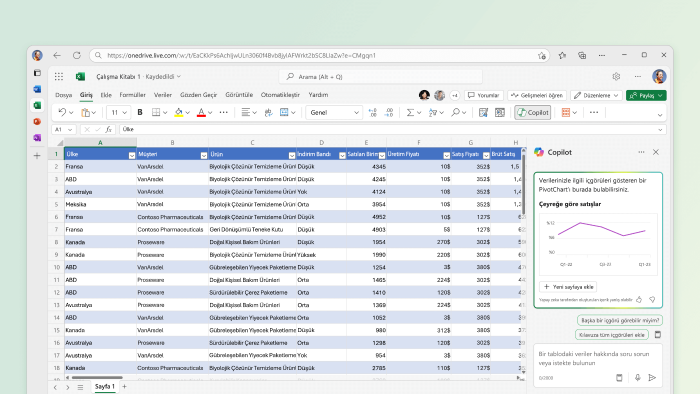The width and height of the screenshot is (700, 394).
Task: Open OneNote from the sidebar
Action: coord(37,138)
